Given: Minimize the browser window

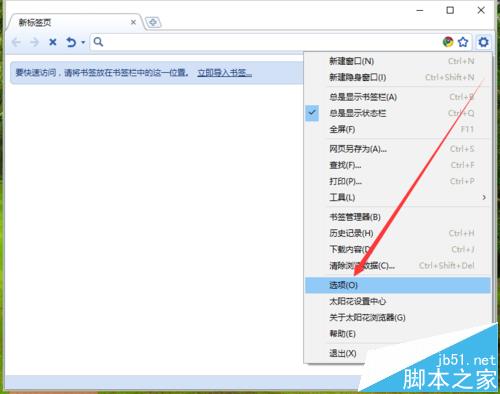Looking at the screenshot, I should 420,10.
